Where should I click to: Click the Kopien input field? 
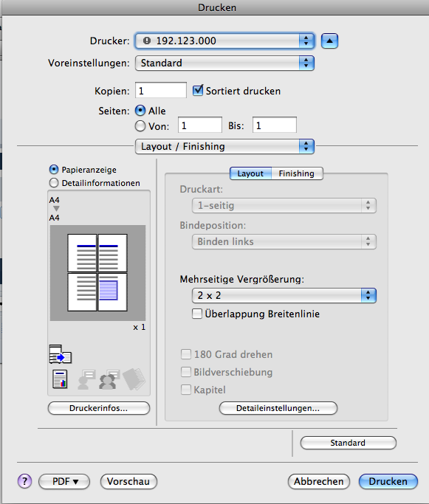pos(160,90)
